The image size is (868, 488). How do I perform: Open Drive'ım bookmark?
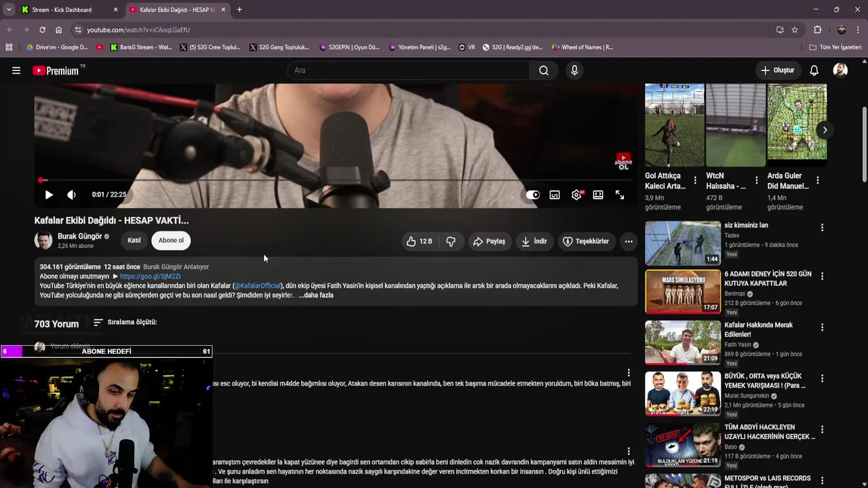point(57,47)
